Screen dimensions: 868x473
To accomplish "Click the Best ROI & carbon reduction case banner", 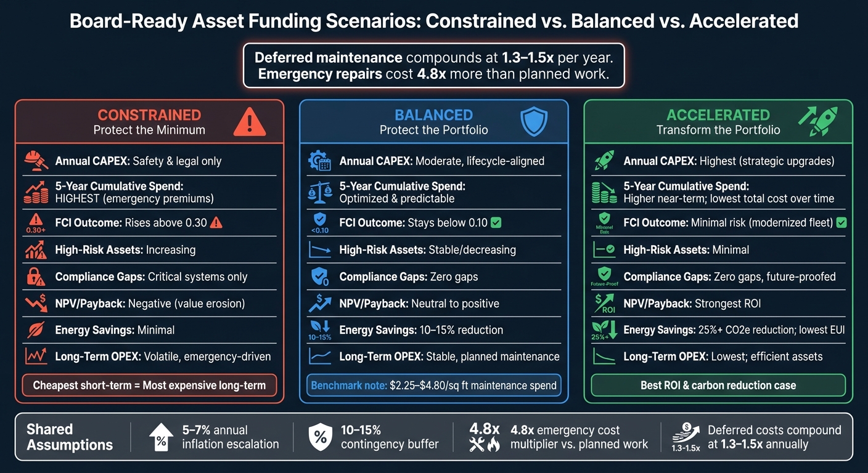I will click(x=718, y=386).
